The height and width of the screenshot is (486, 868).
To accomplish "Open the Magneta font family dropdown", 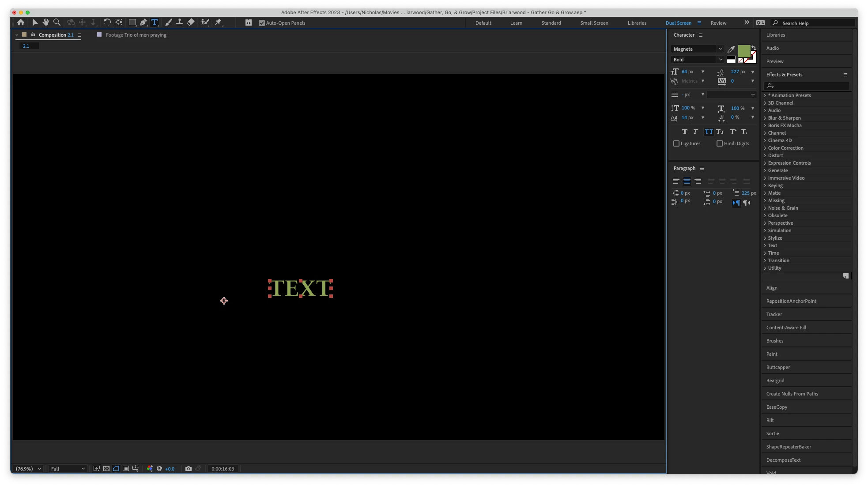I will 720,49.
